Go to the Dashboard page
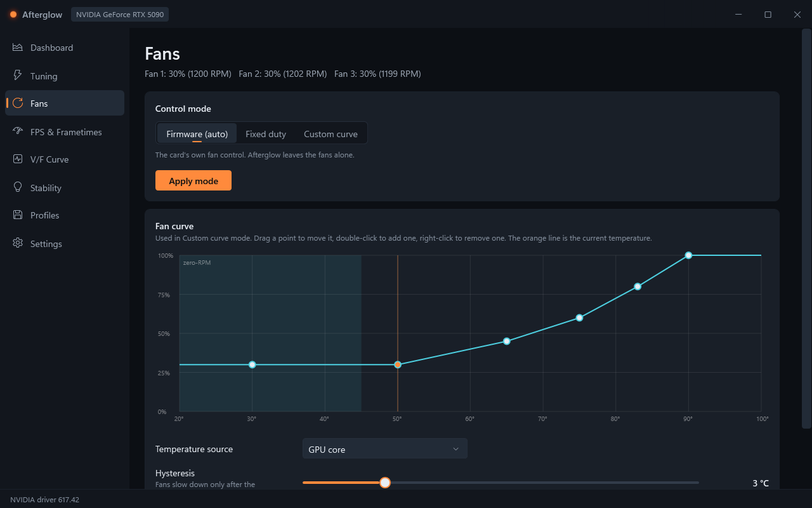 click(x=65, y=48)
